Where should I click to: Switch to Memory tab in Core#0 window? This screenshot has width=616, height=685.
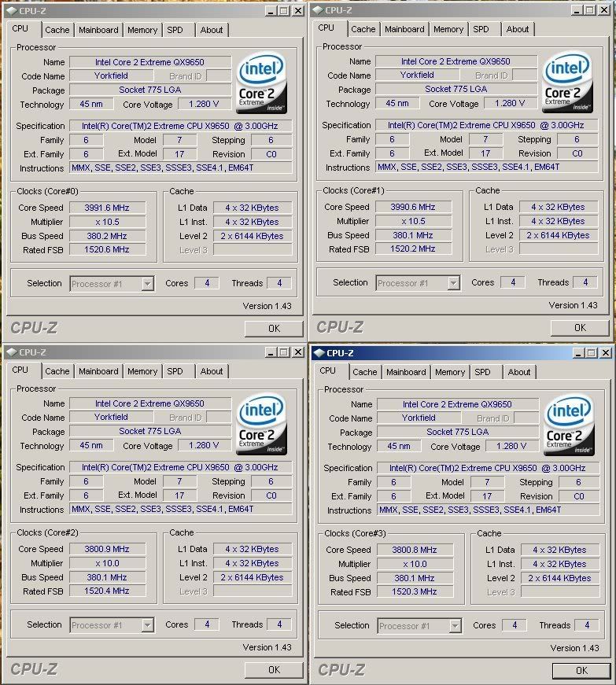pyautogui.click(x=142, y=30)
